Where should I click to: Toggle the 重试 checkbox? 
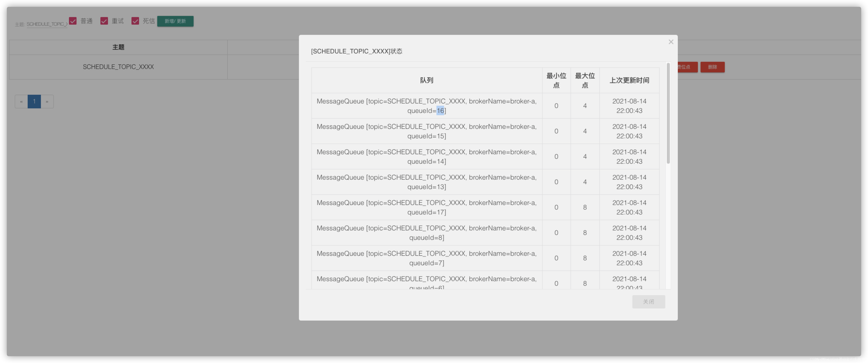pos(104,21)
